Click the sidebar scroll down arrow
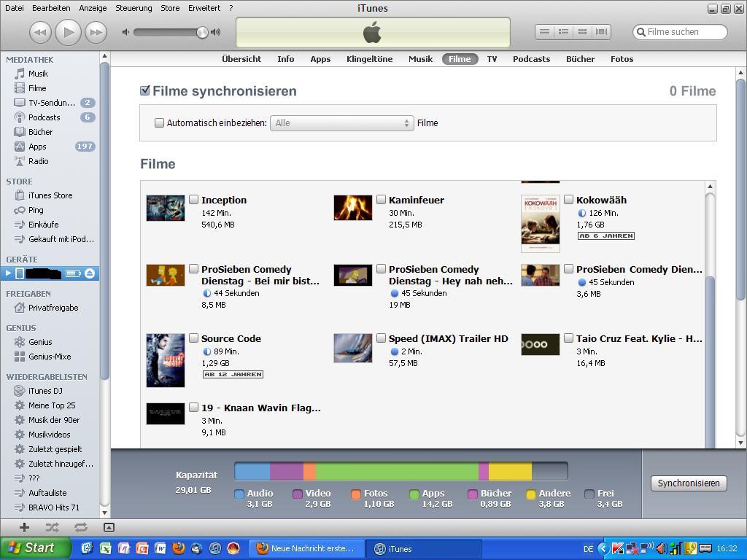Image resolution: width=747 pixels, height=560 pixels. point(105,513)
